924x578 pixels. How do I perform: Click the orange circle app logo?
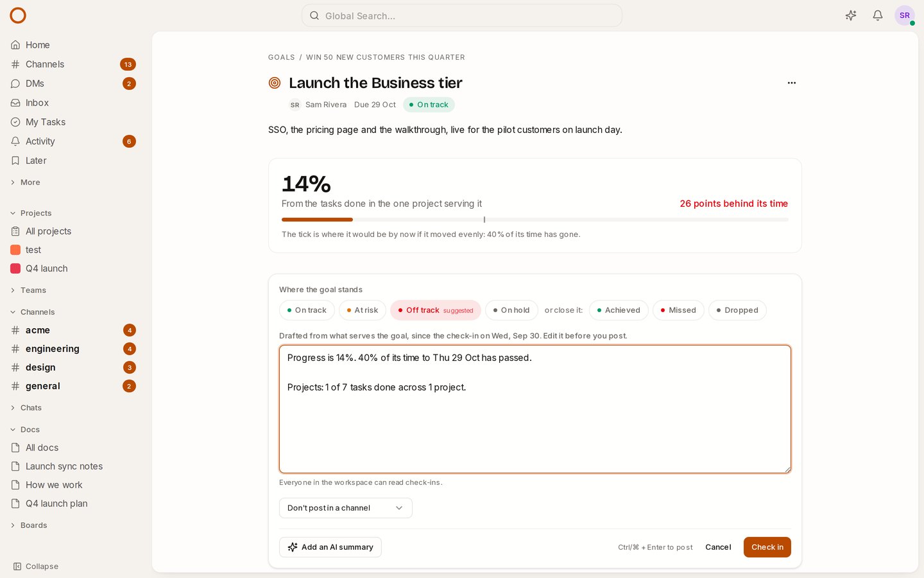(x=18, y=15)
